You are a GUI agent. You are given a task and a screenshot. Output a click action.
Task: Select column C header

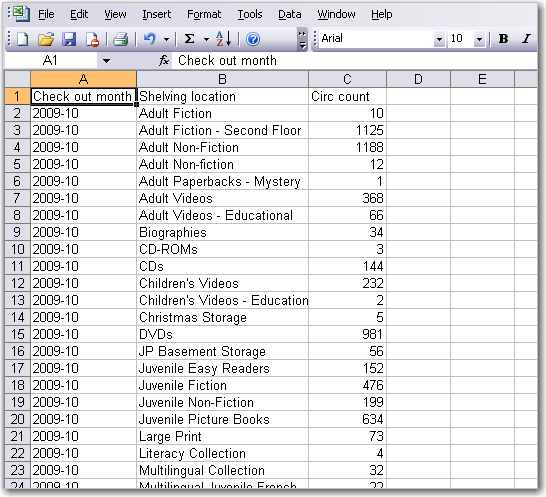point(347,79)
